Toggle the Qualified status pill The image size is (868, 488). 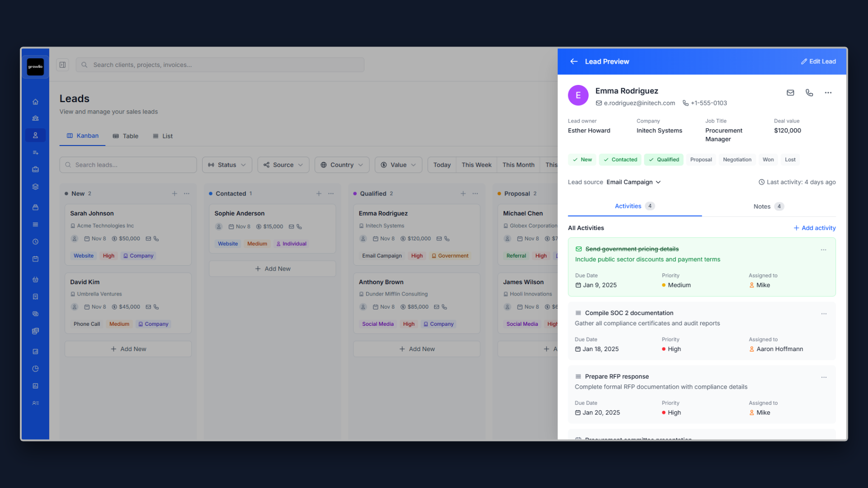click(663, 160)
